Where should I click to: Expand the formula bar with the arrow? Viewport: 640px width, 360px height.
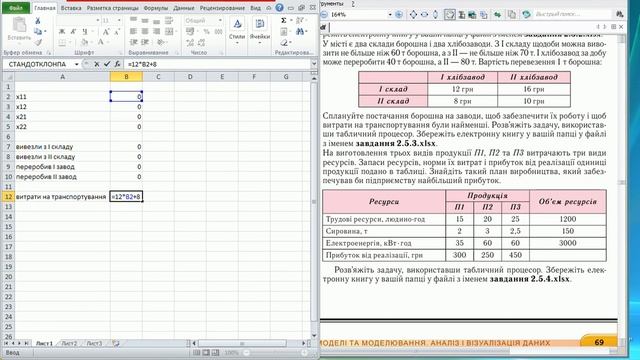(314, 64)
